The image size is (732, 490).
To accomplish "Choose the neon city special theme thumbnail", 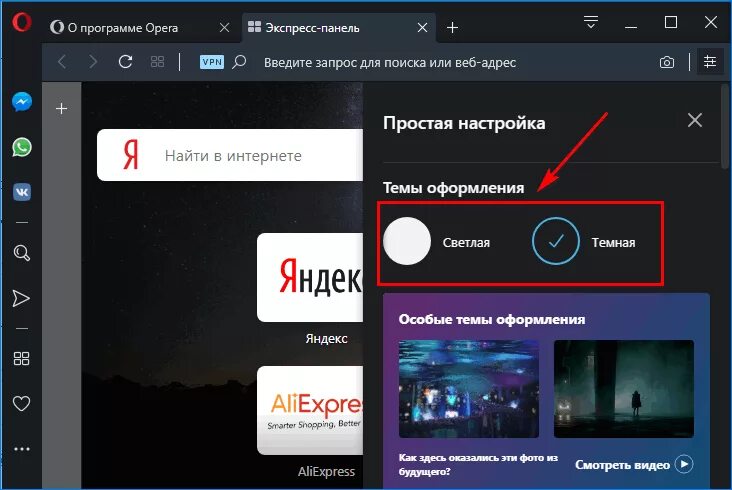I will (x=469, y=389).
